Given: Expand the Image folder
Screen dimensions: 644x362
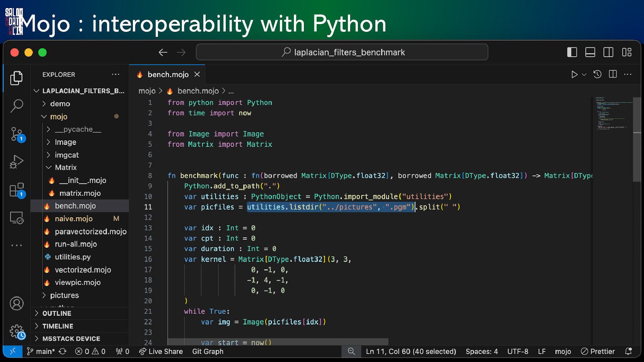Looking at the screenshot, I should pyautogui.click(x=80, y=142).
